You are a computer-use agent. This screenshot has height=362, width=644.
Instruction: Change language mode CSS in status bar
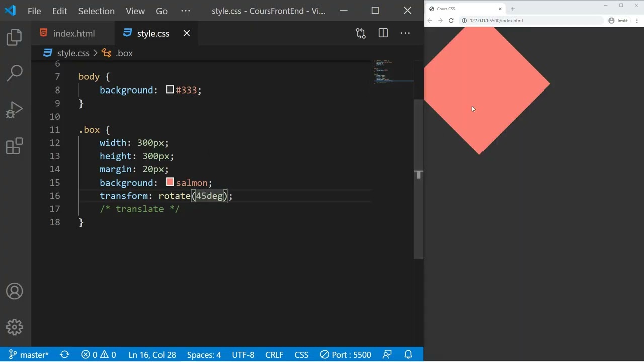coord(301,355)
